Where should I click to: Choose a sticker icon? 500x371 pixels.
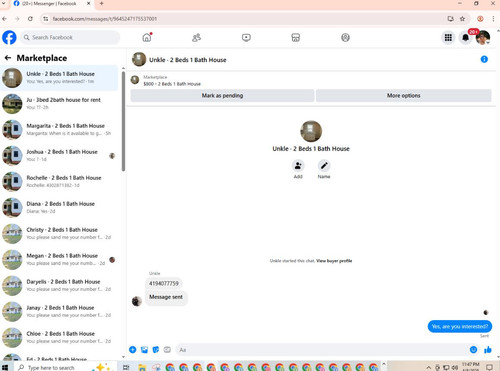coord(156,350)
